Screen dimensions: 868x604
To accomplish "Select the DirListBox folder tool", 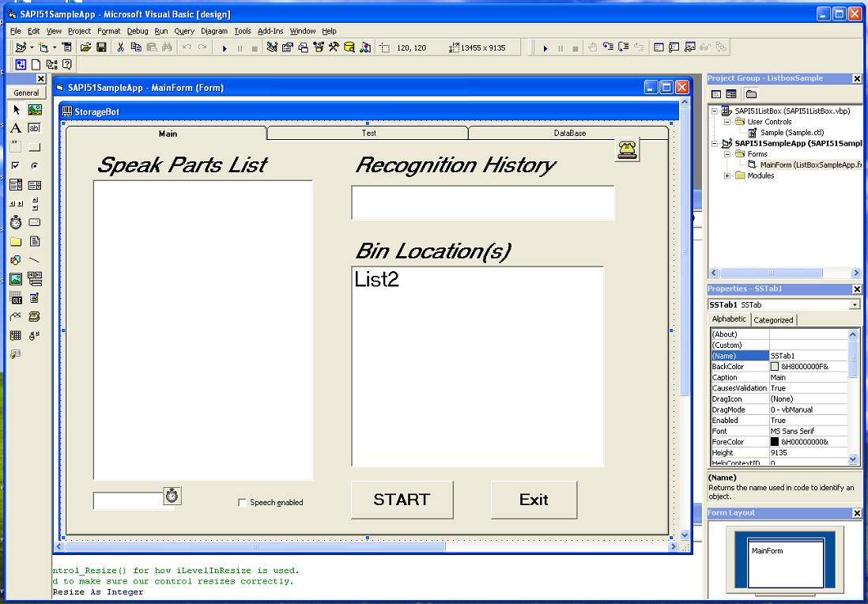I will [x=16, y=241].
